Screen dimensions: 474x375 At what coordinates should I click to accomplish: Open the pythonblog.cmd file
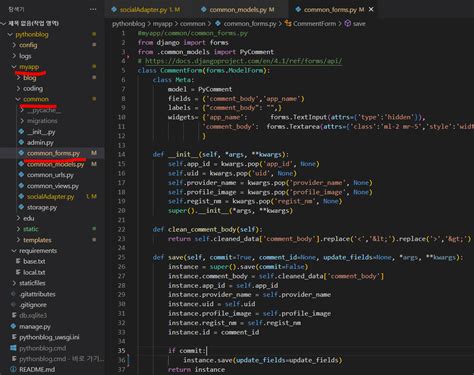point(42,348)
